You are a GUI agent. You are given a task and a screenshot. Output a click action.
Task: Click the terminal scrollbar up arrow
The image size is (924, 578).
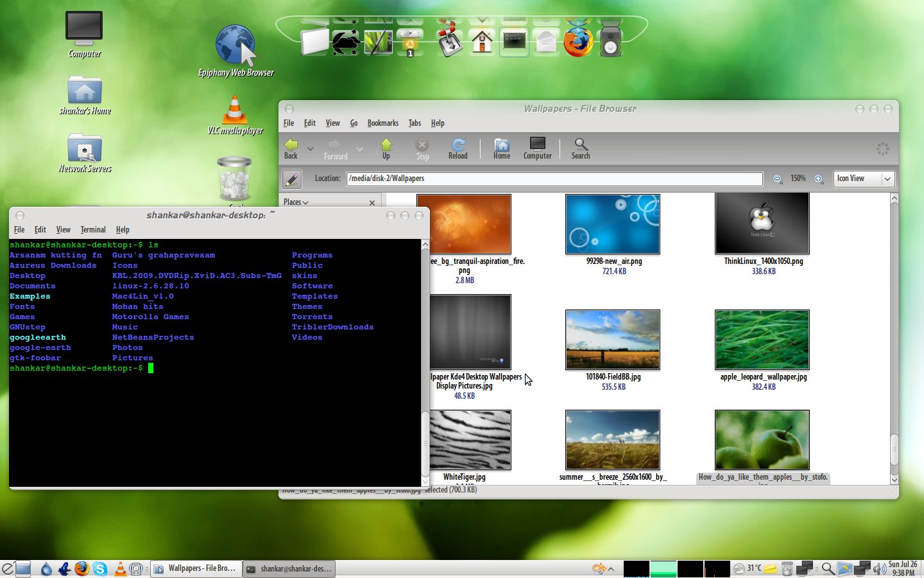point(425,245)
